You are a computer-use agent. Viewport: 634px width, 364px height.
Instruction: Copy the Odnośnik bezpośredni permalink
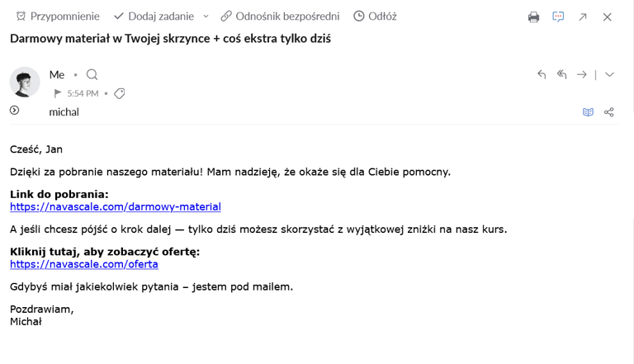[280, 17]
